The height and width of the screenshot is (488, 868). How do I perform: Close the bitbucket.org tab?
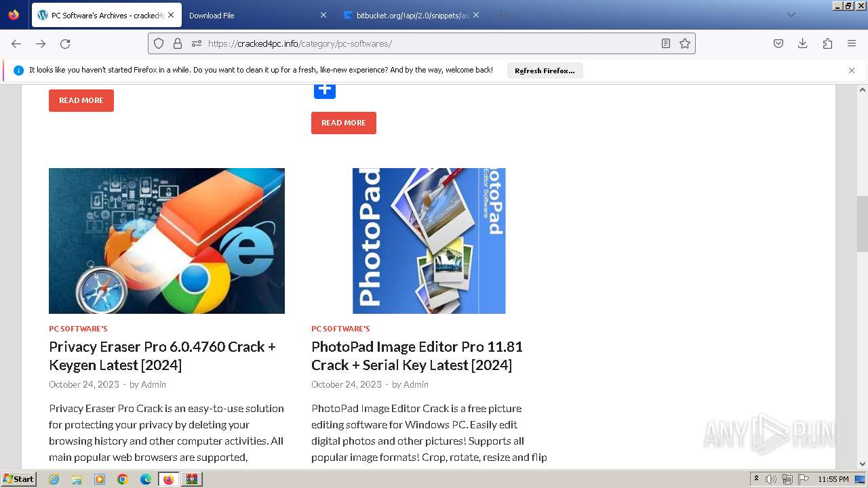coord(476,15)
